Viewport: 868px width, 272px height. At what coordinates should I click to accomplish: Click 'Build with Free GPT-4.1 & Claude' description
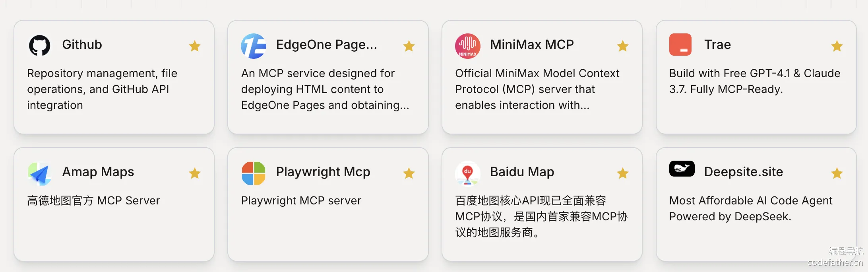point(755,81)
